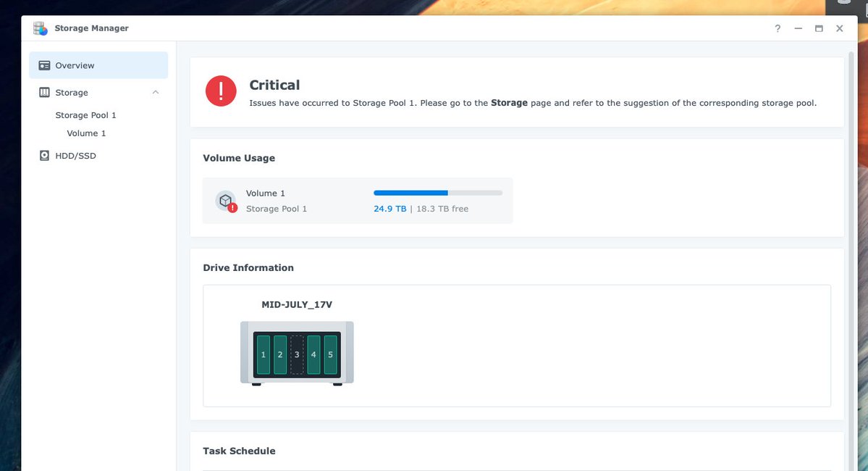Minimize the Storage Manager window

[x=799, y=28]
